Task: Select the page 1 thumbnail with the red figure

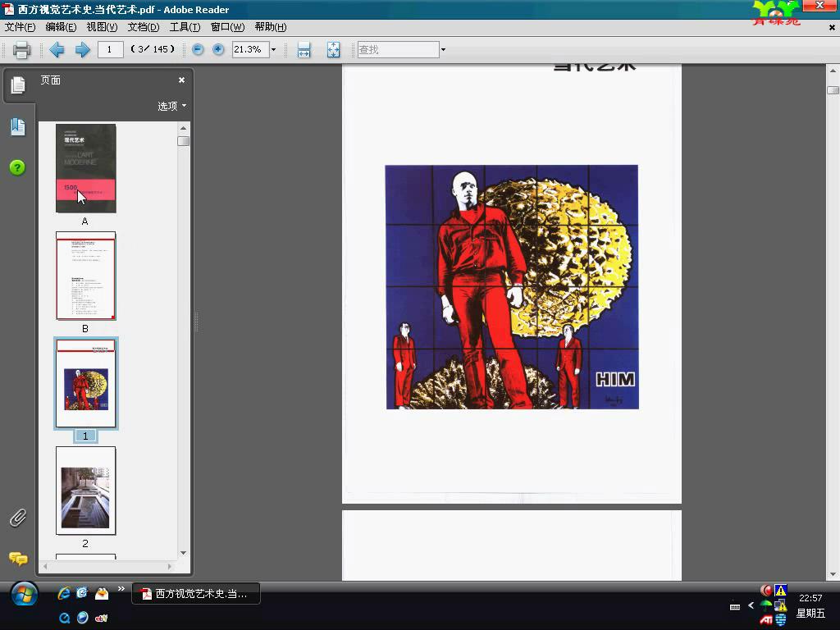Action: pos(85,383)
